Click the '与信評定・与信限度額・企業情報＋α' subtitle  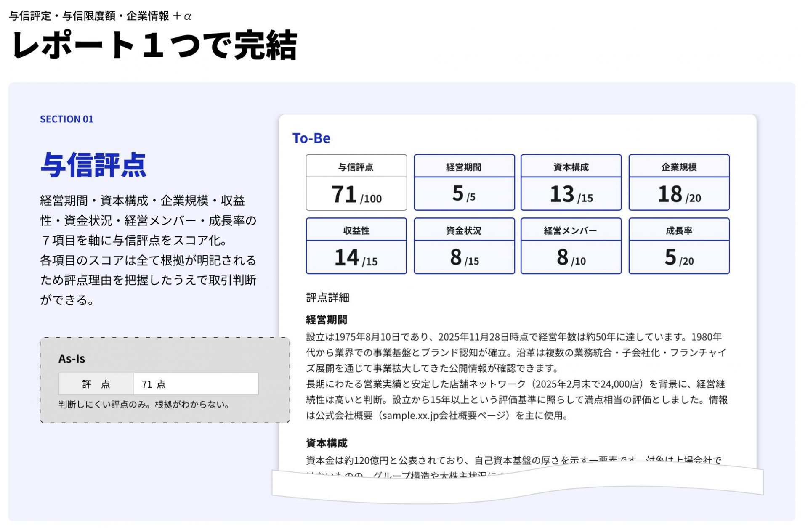(x=100, y=16)
